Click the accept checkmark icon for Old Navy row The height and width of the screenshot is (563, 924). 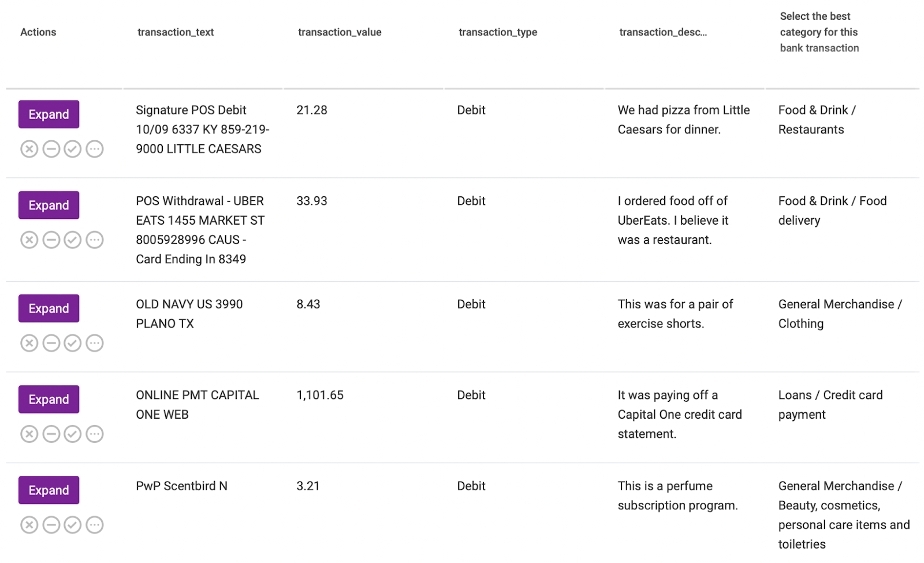[x=72, y=343]
